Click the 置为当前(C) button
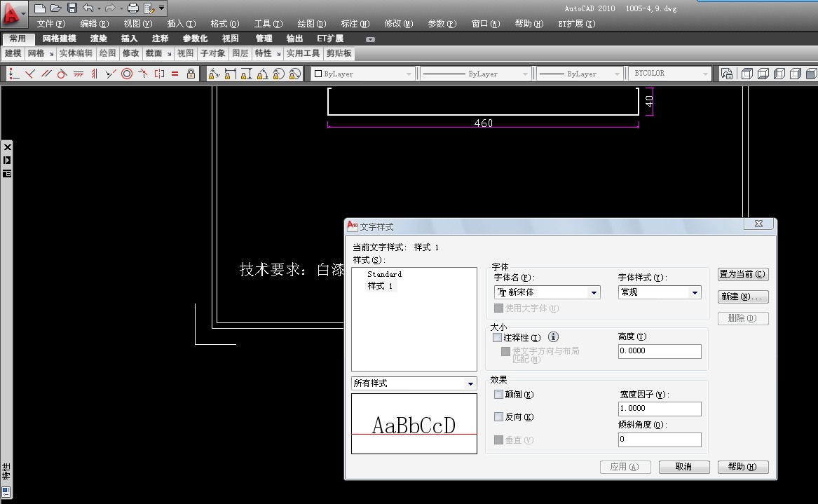The width and height of the screenshot is (818, 504). tap(743, 275)
